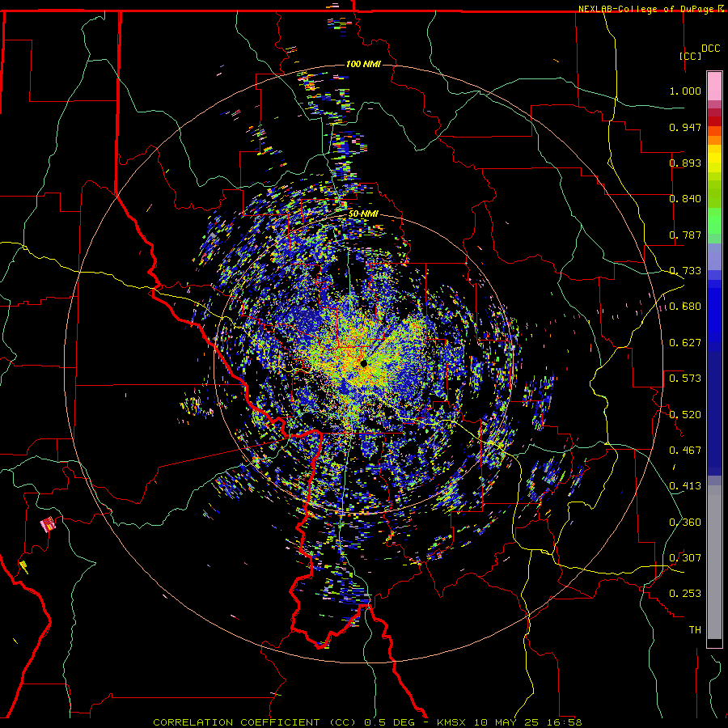Select the 100 NMI range ring label
Image resolution: width=728 pixels, height=728 pixels.
(363, 64)
